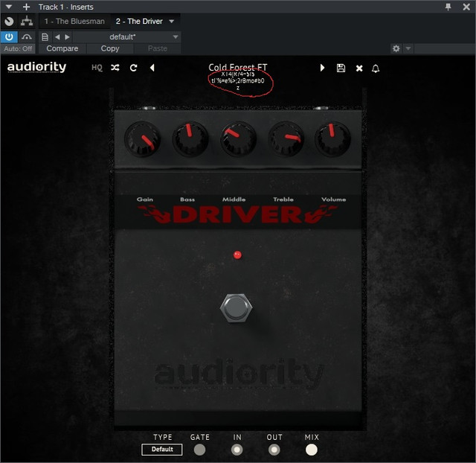Click the IN level control
The height and width of the screenshot is (463, 476).
click(x=237, y=450)
